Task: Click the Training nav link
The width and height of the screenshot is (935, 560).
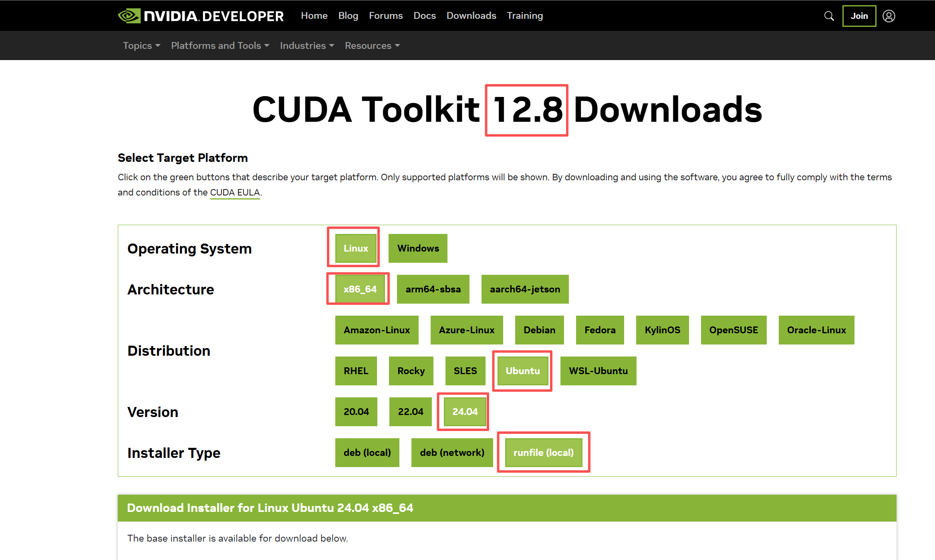Action: point(525,16)
